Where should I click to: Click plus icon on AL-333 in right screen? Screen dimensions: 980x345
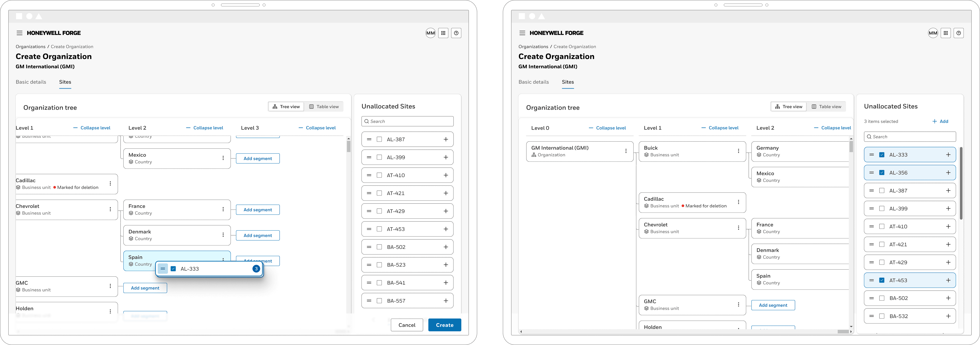tap(948, 155)
